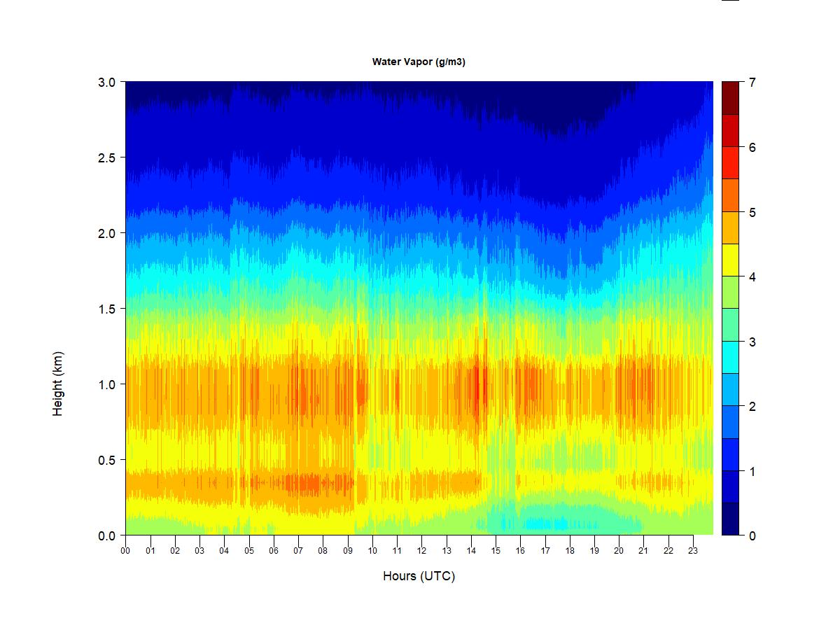Screen dimensions: 840x630
Task: Pick hour tick label "19"
Action: pos(594,550)
